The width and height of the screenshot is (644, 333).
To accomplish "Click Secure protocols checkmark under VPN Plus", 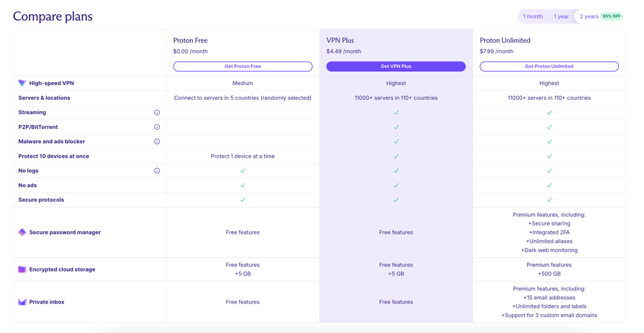I will click(396, 200).
